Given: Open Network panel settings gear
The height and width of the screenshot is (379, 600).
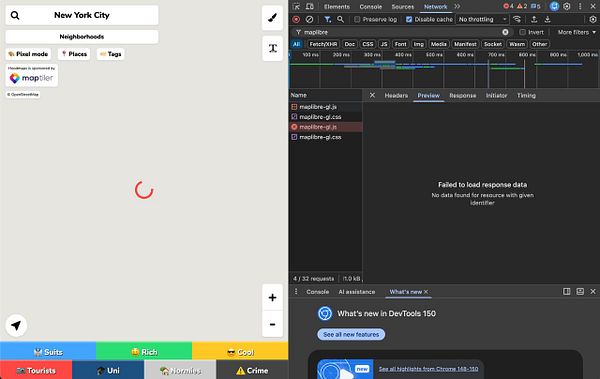Looking at the screenshot, I should click(593, 19).
